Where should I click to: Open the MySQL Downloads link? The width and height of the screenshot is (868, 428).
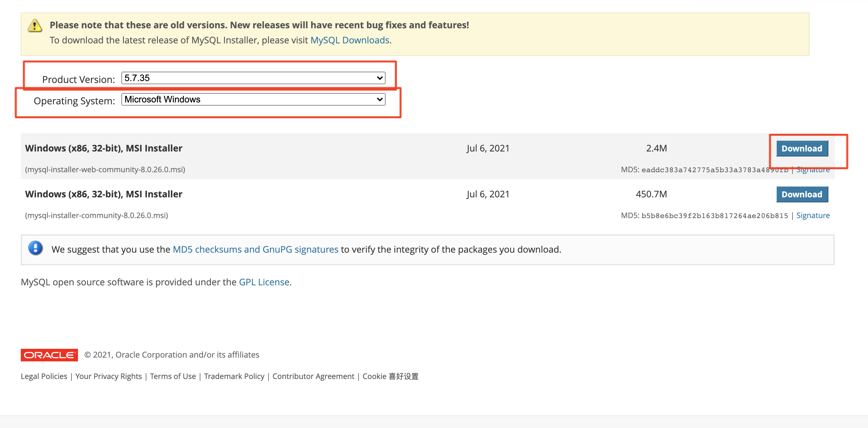tap(349, 40)
